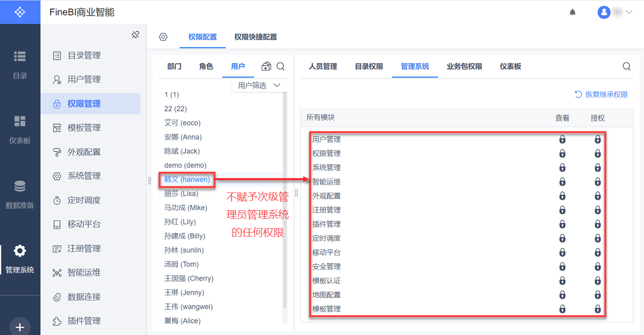Select the 用户 tab
The image size is (644, 335).
point(238,66)
